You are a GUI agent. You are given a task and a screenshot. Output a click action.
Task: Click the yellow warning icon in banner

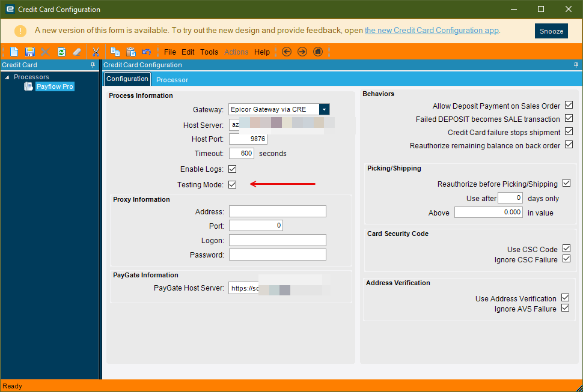click(20, 31)
